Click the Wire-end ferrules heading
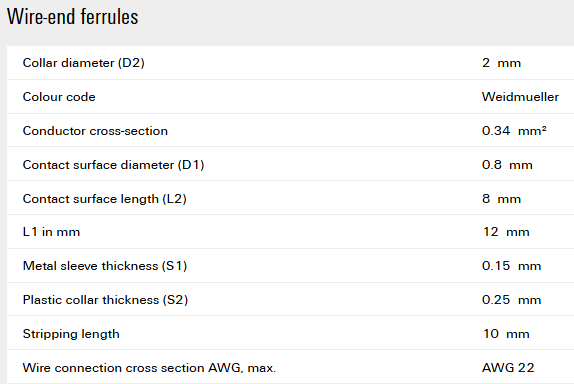This screenshot has width=574, height=384. pyautogui.click(x=72, y=17)
